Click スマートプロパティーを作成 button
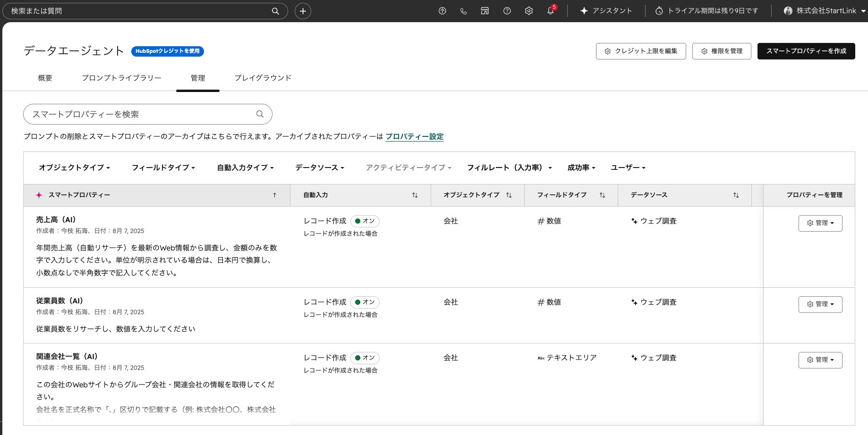This screenshot has width=868, height=435. 806,51
